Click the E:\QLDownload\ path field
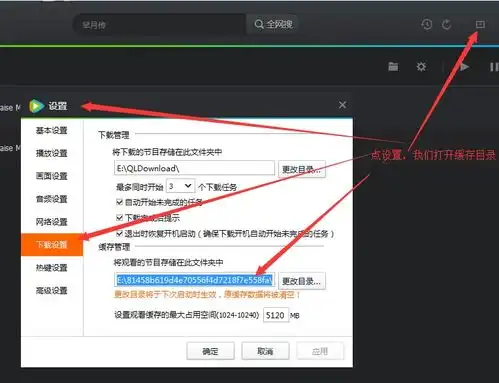 tap(194, 168)
